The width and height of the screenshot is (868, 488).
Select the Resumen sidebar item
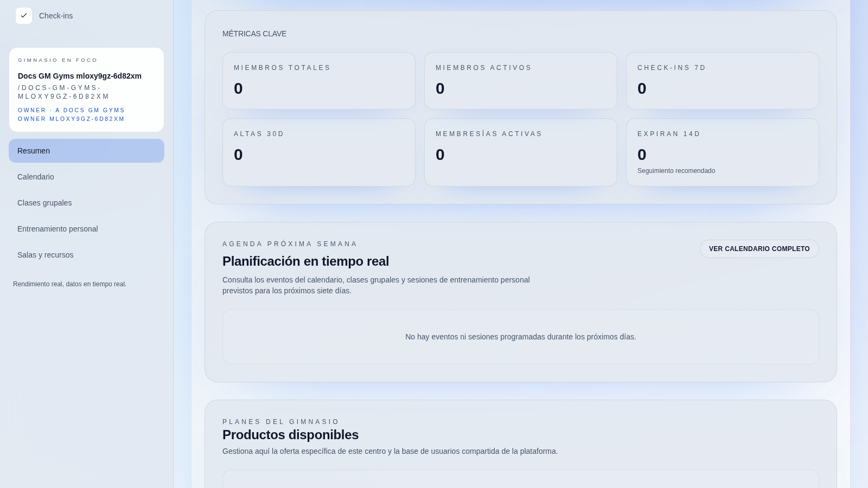[86, 151]
